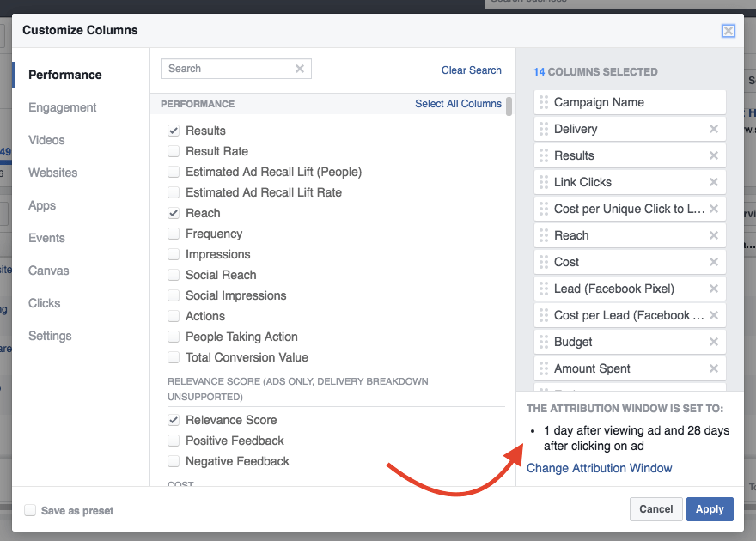Grab the Budget drag handle
Image resolution: width=756 pixels, height=541 pixels.
coord(544,342)
